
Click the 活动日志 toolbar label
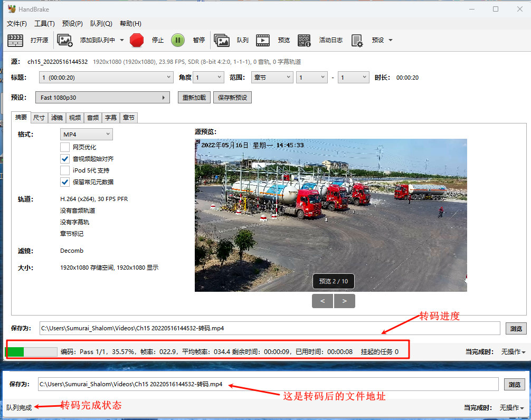coord(331,40)
